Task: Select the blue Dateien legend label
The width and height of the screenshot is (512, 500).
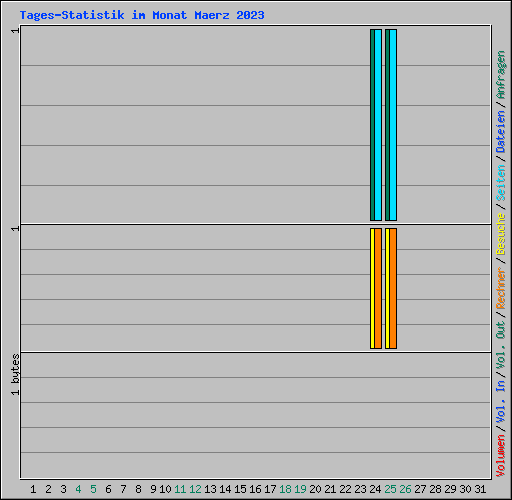Action: 501,132
